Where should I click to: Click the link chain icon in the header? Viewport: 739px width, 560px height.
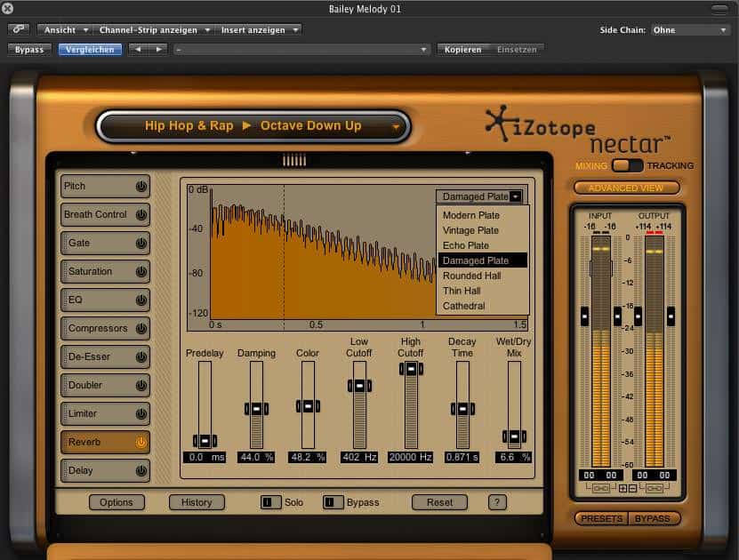[x=19, y=29]
